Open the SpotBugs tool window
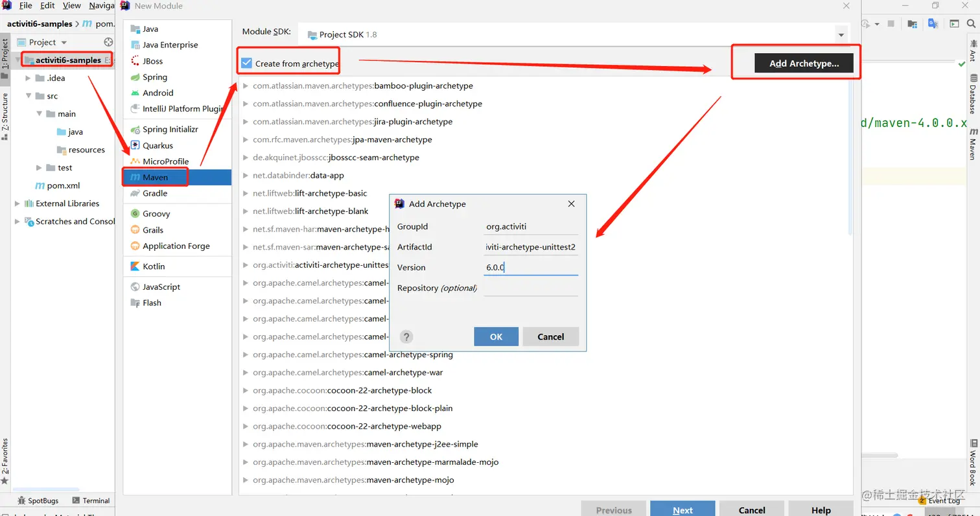Image resolution: width=980 pixels, height=516 pixels. (37, 500)
